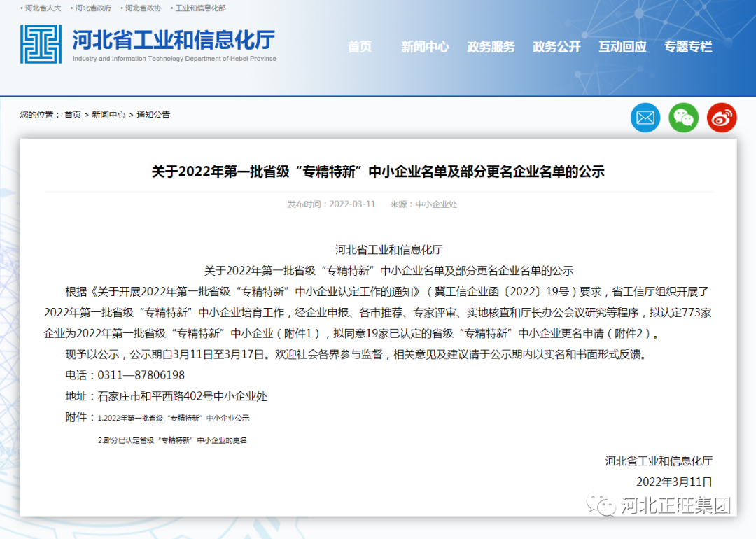Share the announcement via the WeChat icon
The width and height of the screenshot is (756, 539).
pyautogui.click(x=683, y=117)
